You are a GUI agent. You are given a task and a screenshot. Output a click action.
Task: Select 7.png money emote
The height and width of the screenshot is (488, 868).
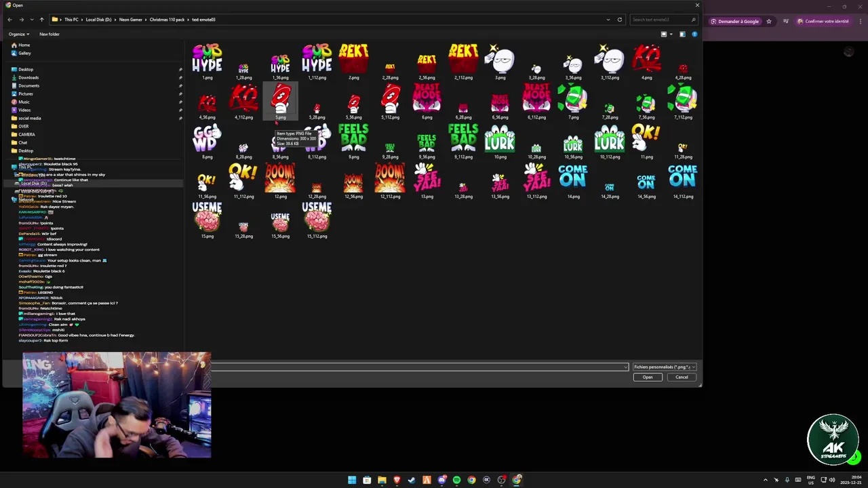[x=573, y=102]
